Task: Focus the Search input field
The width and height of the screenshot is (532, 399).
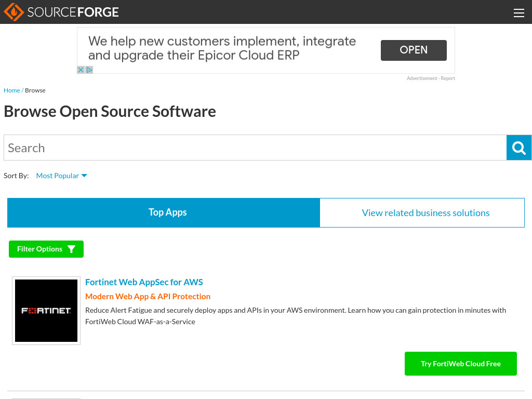Action: tap(255, 148)
